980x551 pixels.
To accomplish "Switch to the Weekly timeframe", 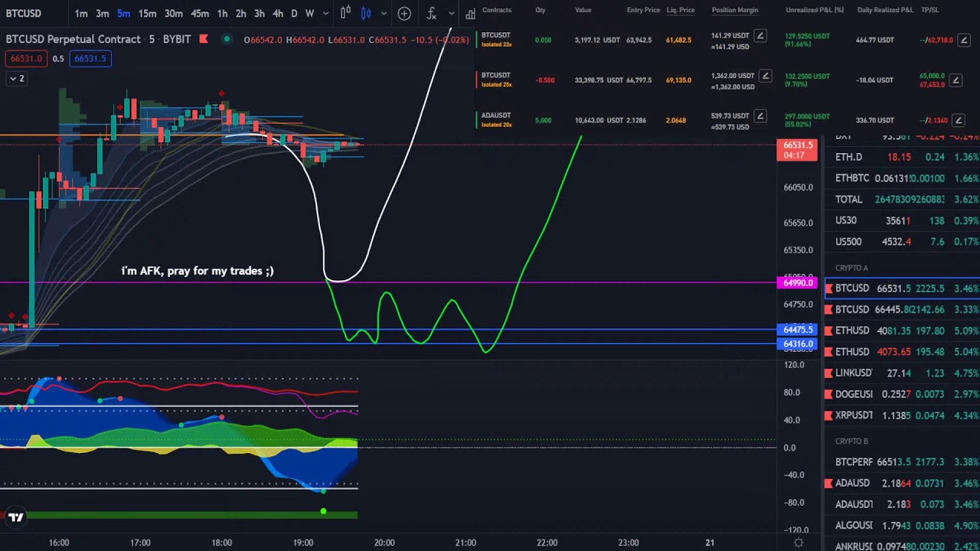I will pos(309,14).
